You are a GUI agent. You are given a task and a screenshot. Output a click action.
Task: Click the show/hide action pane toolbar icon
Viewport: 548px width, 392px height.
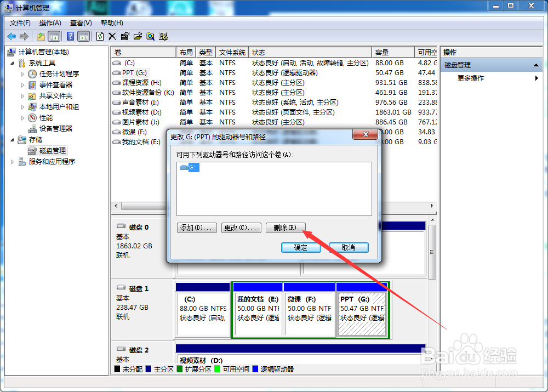(x=83, y=36)
